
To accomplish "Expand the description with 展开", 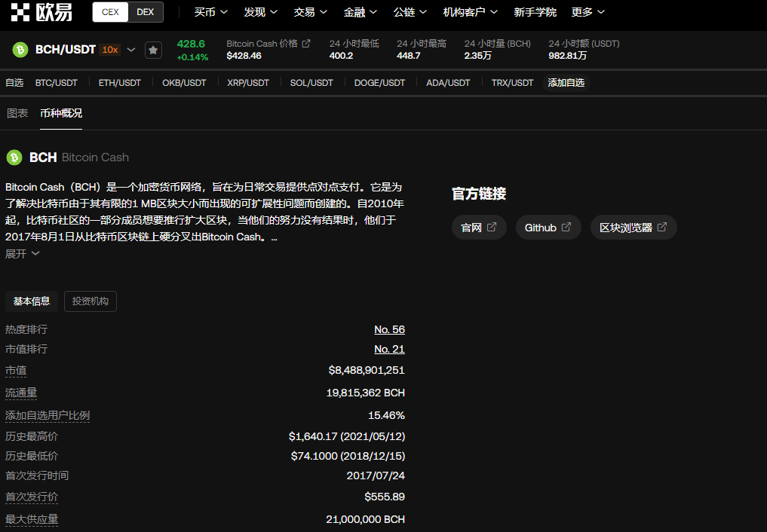I will (22, 253).
